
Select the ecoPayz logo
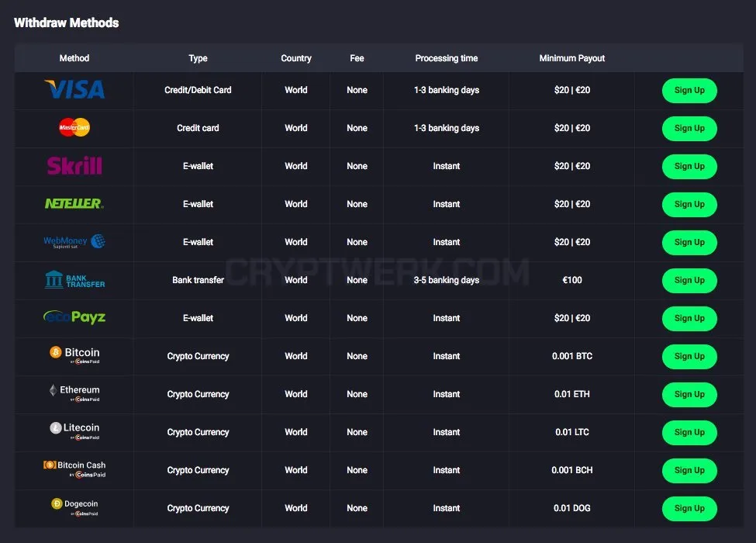(x=74, y=317)
